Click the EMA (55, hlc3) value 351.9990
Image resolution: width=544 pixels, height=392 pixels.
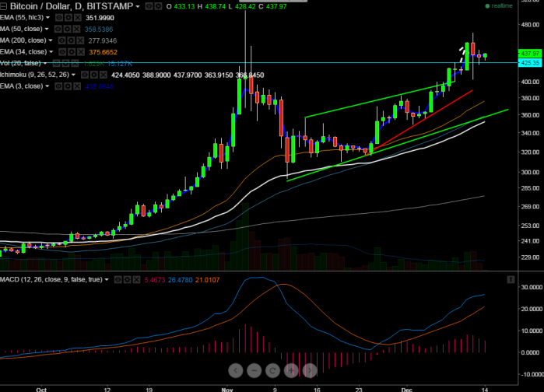pos(100,18)
